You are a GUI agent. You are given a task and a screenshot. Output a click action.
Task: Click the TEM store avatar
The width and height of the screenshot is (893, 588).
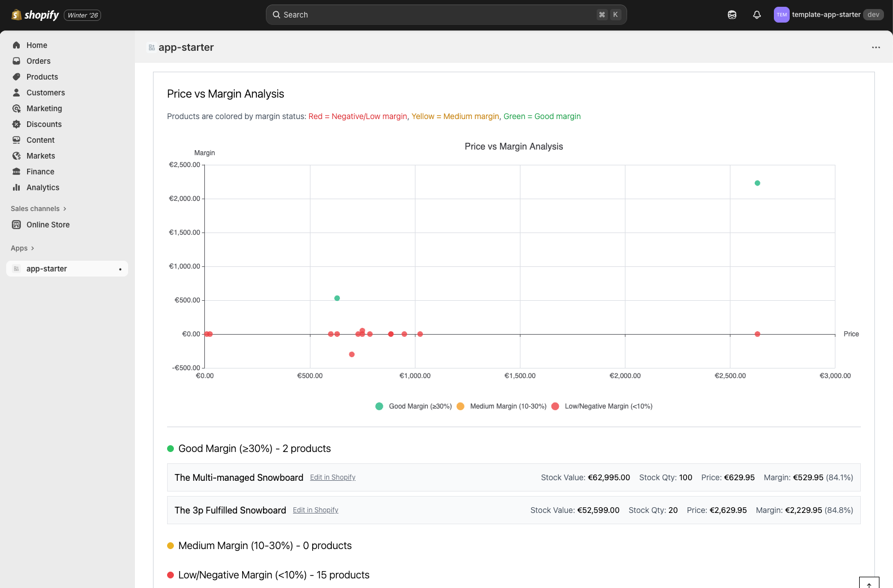pos(782,15)
